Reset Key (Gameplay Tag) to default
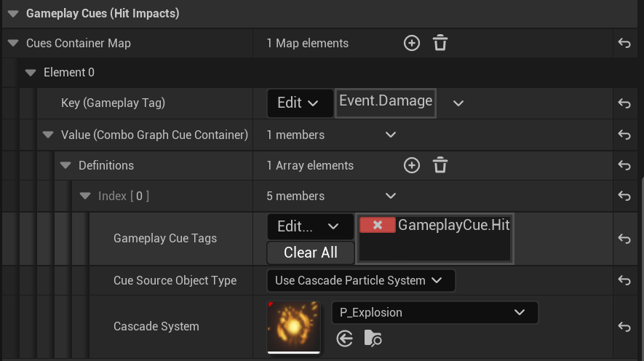This screenshot has width=644, height=361. coord(624,103)
